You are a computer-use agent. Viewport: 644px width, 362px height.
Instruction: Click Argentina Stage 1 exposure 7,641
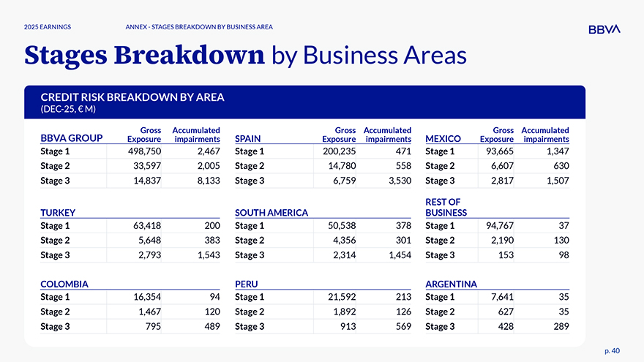(502, 297)
